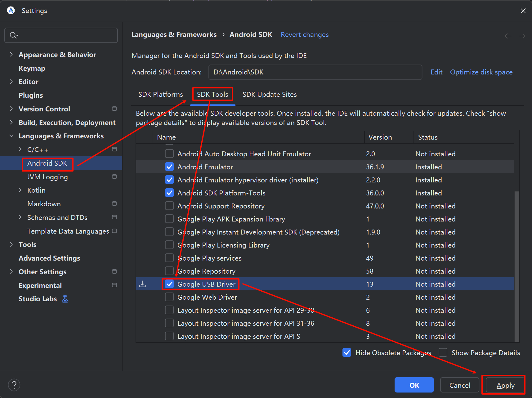Collapse Languages & Frameworks section
Viewport: 532px width, 398px height.
(11, 136)
